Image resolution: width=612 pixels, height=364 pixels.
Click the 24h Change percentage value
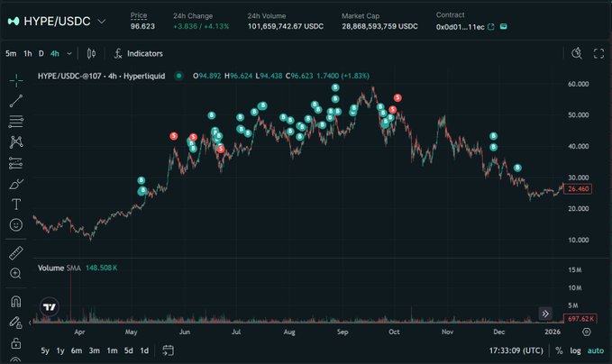point(201,26)
